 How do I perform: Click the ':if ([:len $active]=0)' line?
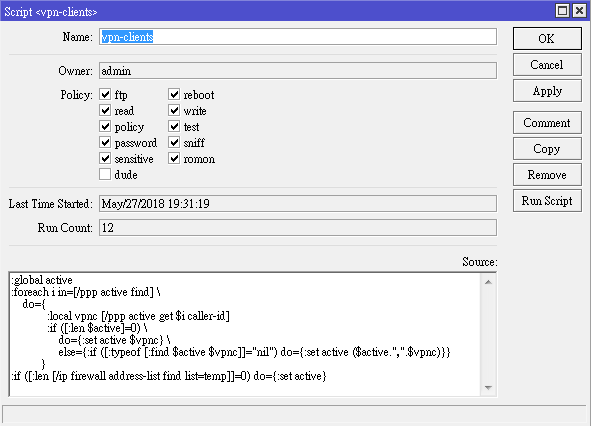97,328
